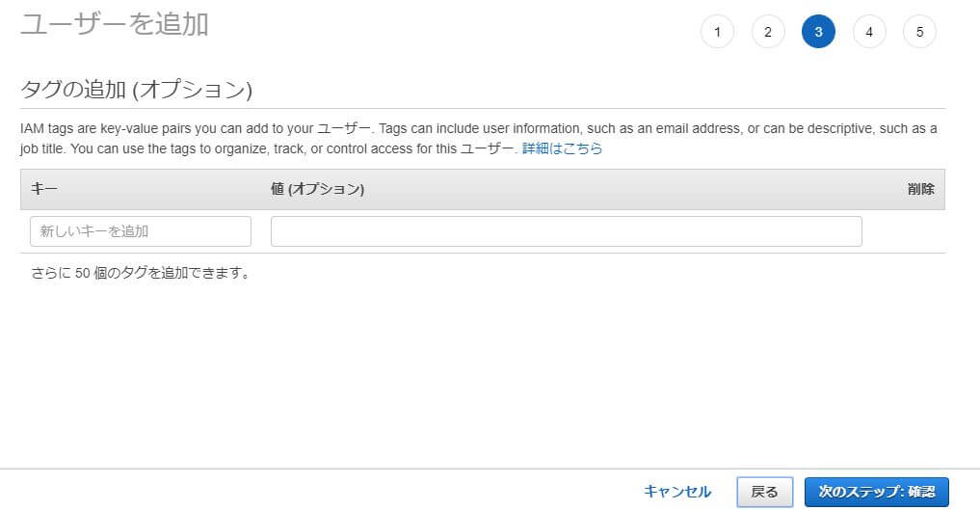Go to step 2 circle
980x510 pixels.
(x=767, y=32)
